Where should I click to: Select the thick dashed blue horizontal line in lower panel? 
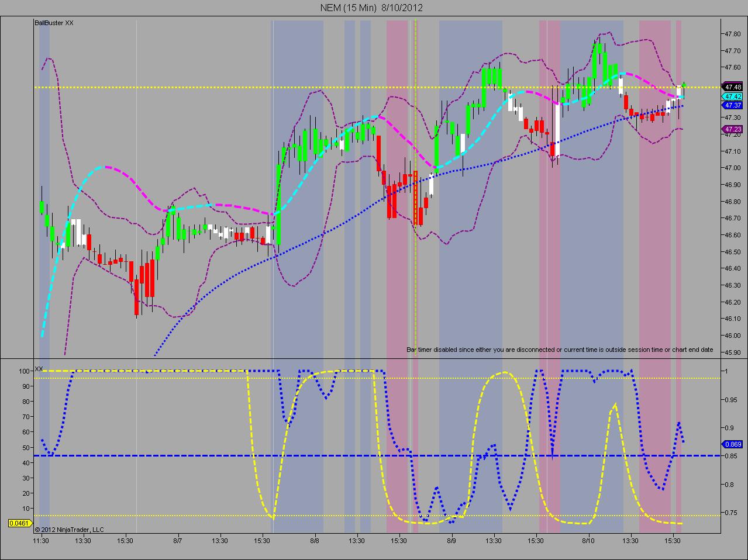tap(377, 455)
